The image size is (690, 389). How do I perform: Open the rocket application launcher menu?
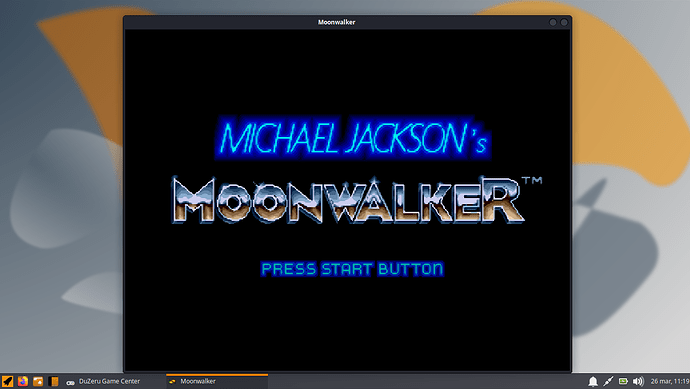[7, 381]
